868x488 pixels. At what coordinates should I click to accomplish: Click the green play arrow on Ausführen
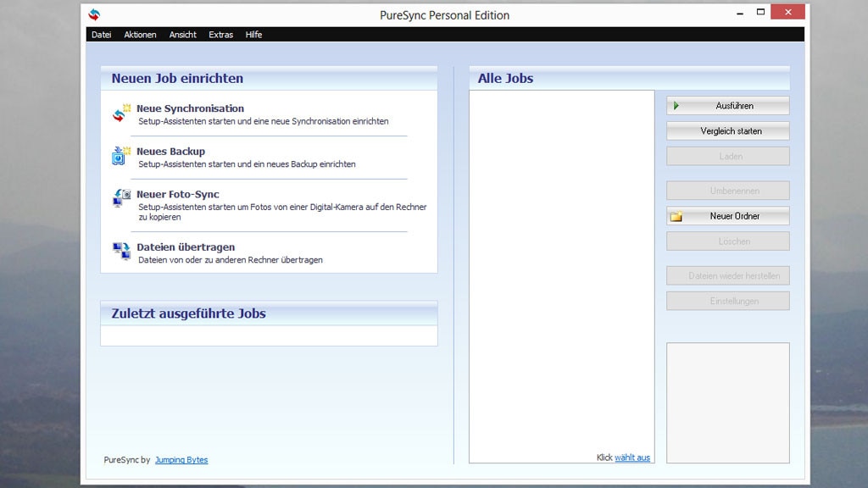point(676,106)
